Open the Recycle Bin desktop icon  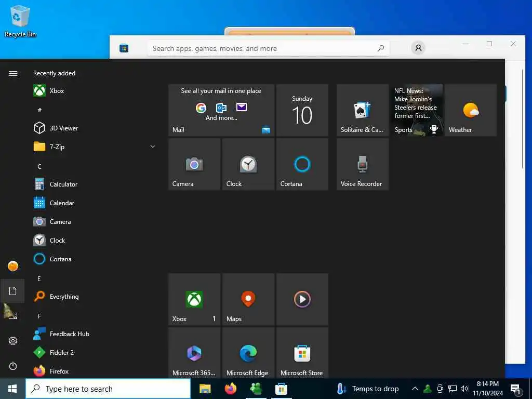coord(20,21)
